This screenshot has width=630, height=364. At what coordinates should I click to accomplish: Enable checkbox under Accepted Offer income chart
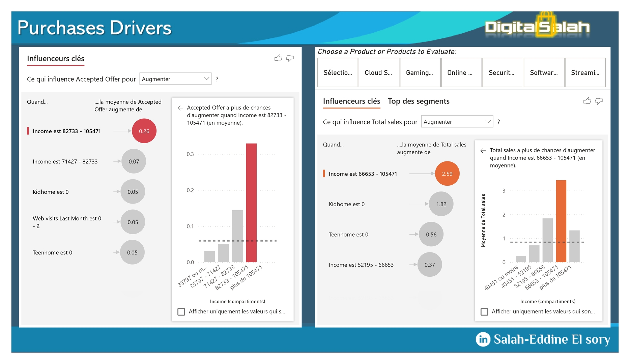[x=181, y=312]
